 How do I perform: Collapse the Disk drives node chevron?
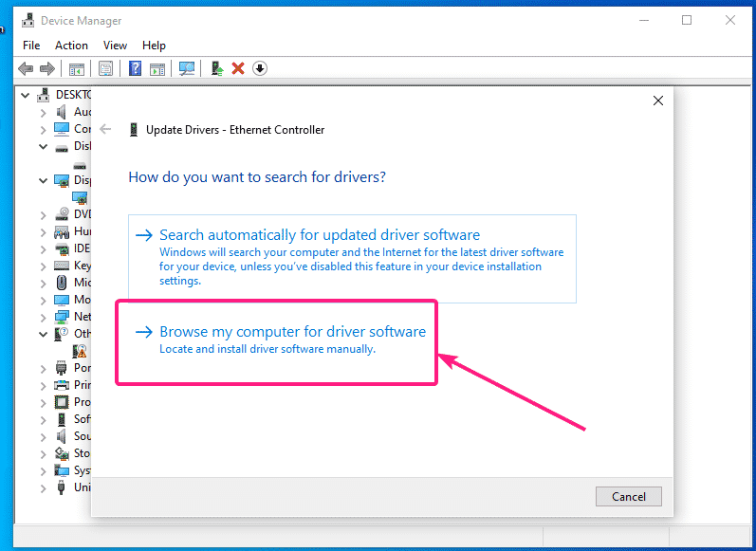43,147
